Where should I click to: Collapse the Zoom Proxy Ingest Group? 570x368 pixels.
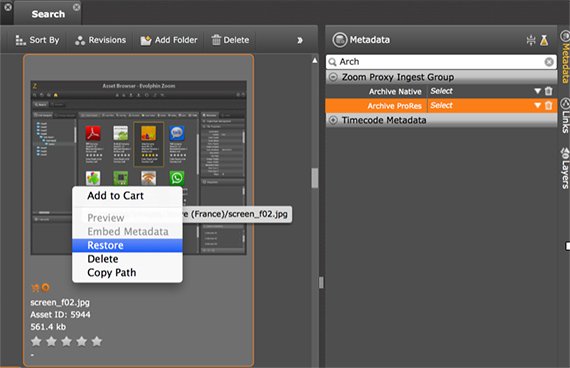pyautogui.click(x=333, y=77)
